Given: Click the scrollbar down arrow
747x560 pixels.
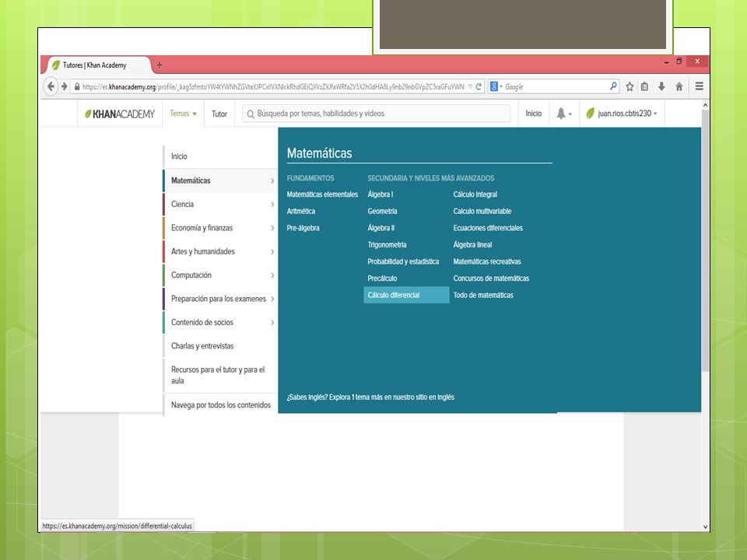Looking at the screenshot, I should [x=705, y=527].
